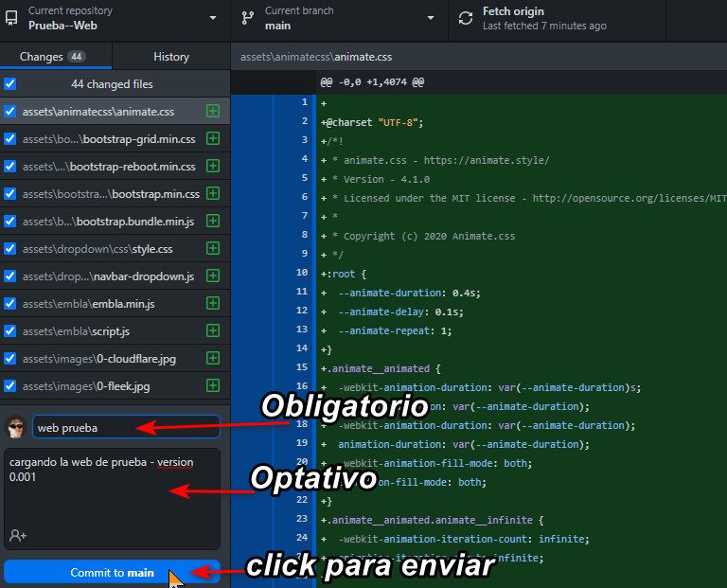The image size is (727, 588).
Task: Click the --animate-repeat: 1 diff line
Action: [386, 330]
